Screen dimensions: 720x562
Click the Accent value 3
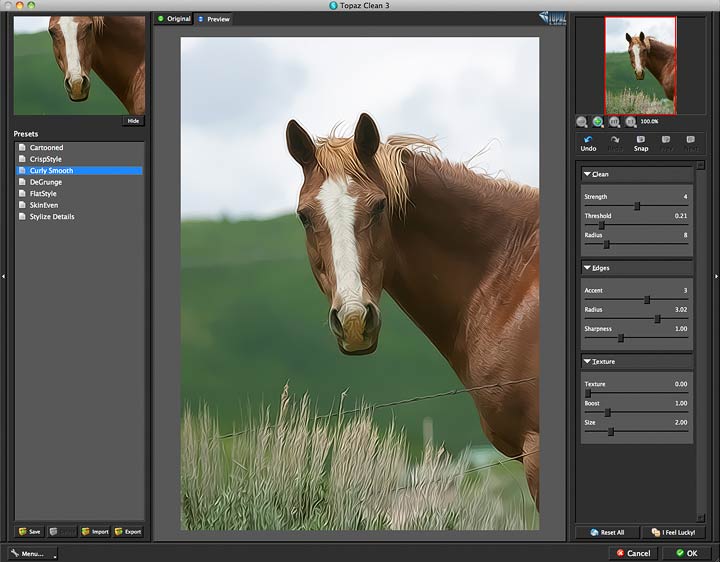685,290
